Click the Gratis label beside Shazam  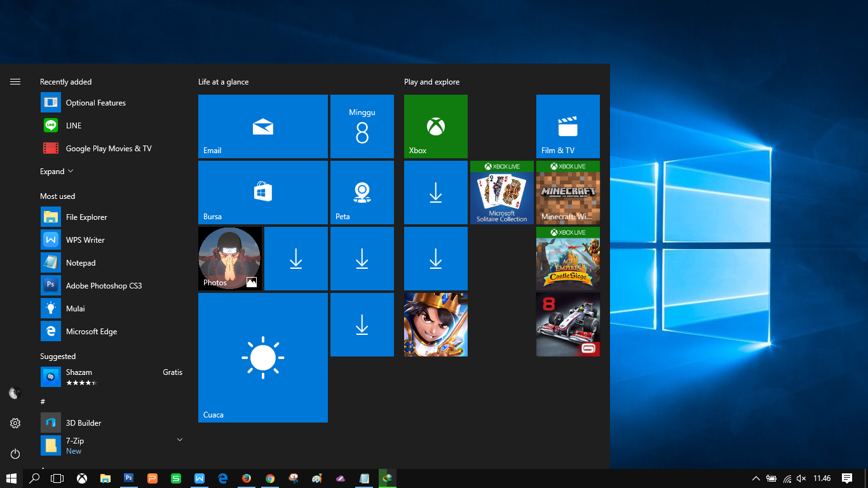tap(172, 372)
